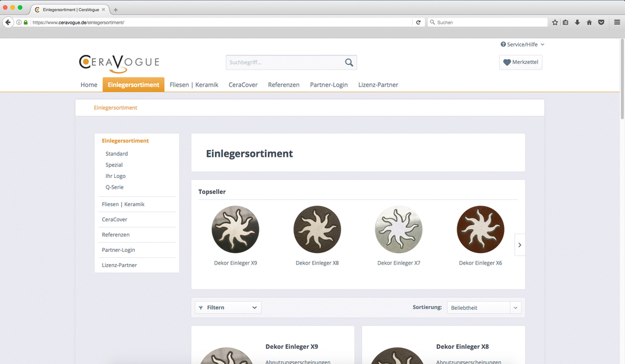Screen dimensions: 625x364
Task: Open the Filtern dropdown
Action: click(228, 308)
